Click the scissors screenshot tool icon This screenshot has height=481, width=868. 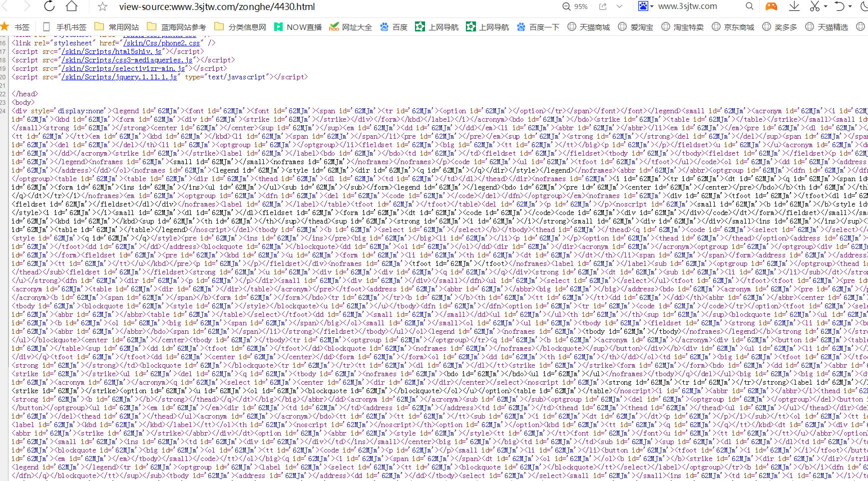coord(815,6)
